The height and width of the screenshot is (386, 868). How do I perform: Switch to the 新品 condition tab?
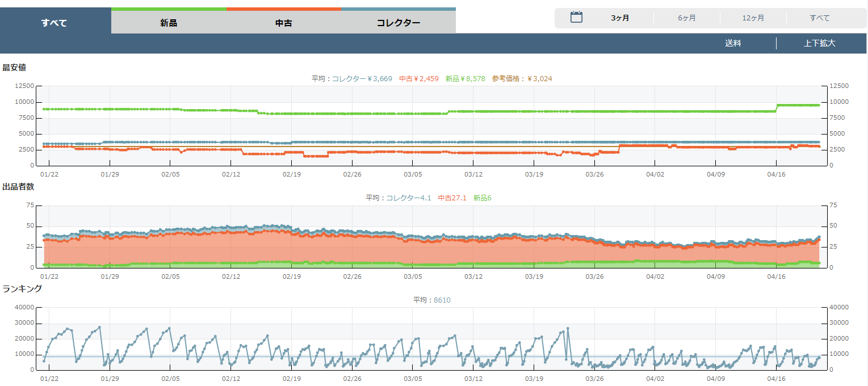pos(169,23)
